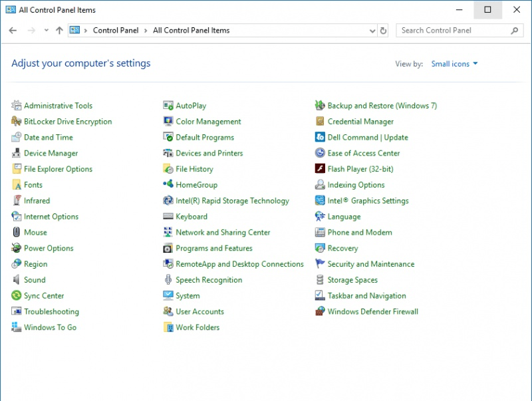The width and height of the screenshot is (532, 401).
Task: Click the Power Options icon
Action: (x=16, y=248)
